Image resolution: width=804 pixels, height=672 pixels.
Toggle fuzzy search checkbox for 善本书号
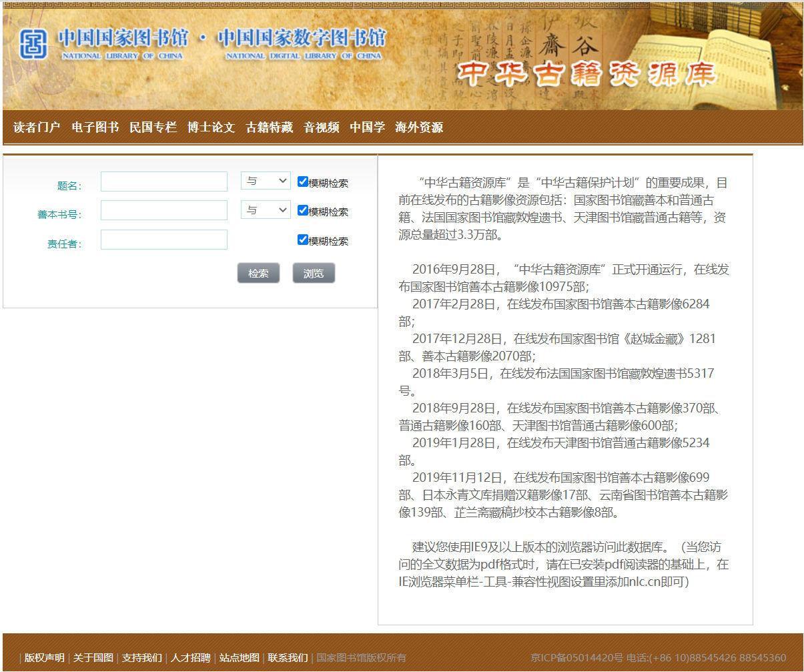tap(303, 210)
